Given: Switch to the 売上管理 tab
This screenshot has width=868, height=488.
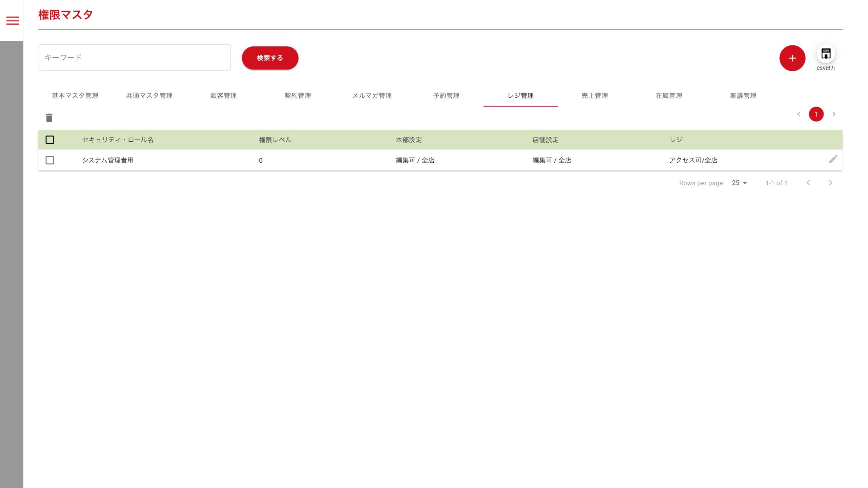Looking at the screenshot, I should (x=594, y=96).
